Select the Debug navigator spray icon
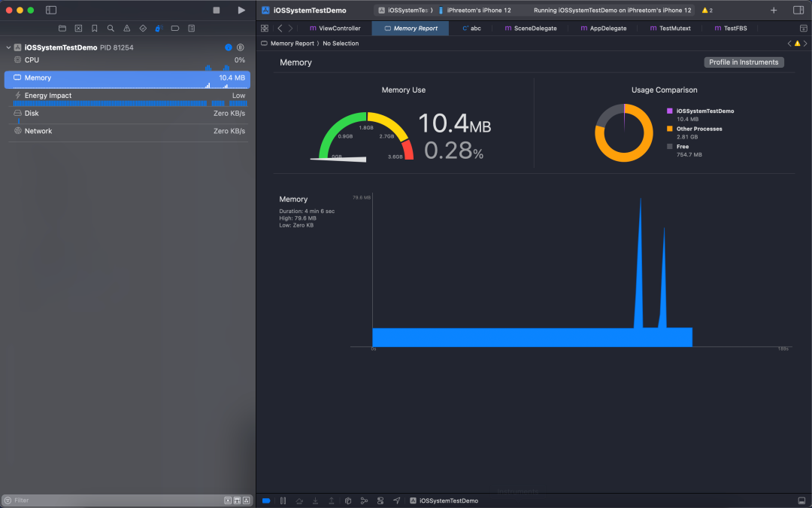Image resolution: width=812 pixels, height=508 pixels. [x=159, y=29]
